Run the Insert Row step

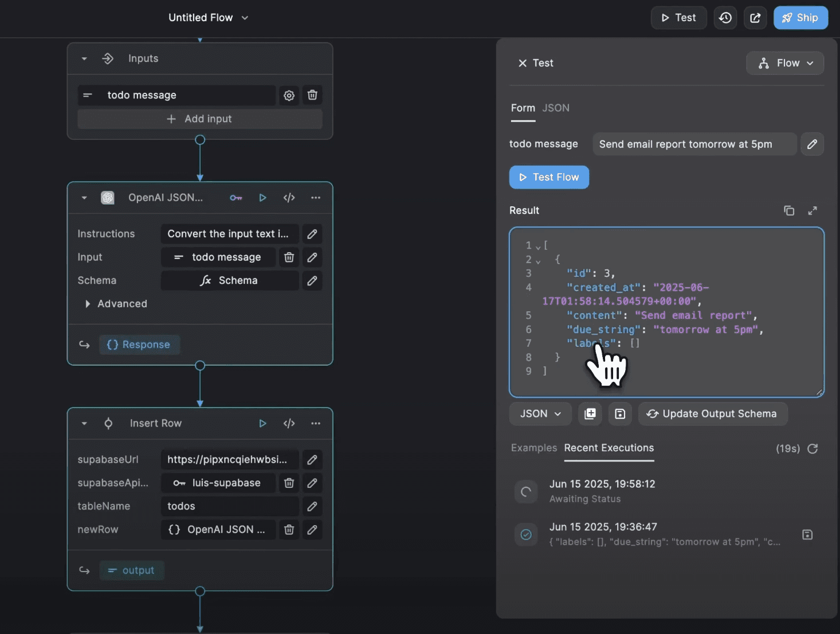click(x=262, y=424)
